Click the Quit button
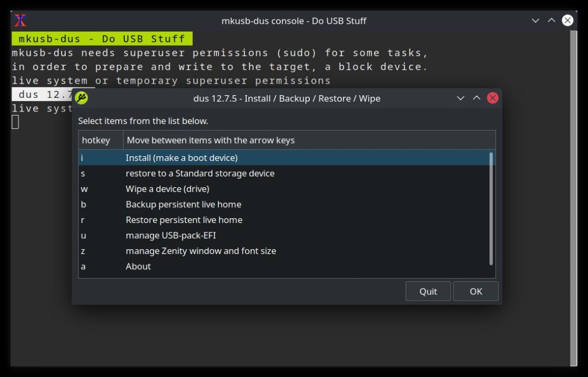The height and width of the screenshot is (377, 588). [428, 291]
